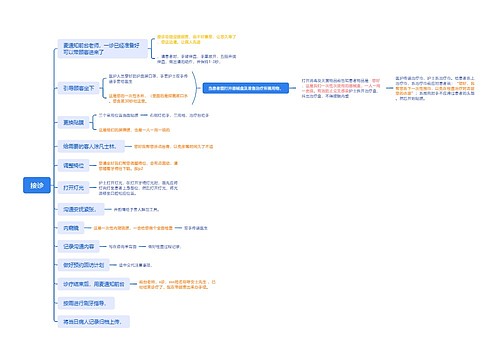Image resolution: width=500 pixels, height=360 pixels.
Task: Click the dark blue summary node right of the bracket
Action: tap(246, 88)
